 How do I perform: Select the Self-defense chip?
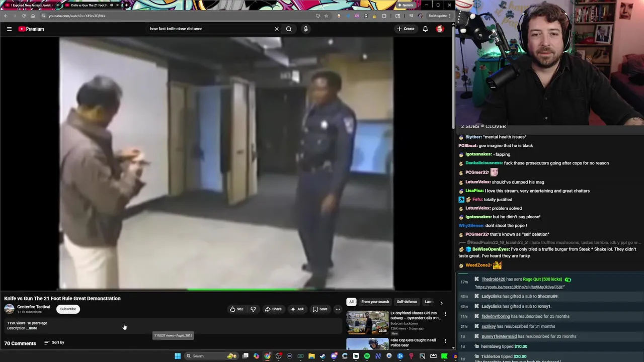[x=407, y=302]
